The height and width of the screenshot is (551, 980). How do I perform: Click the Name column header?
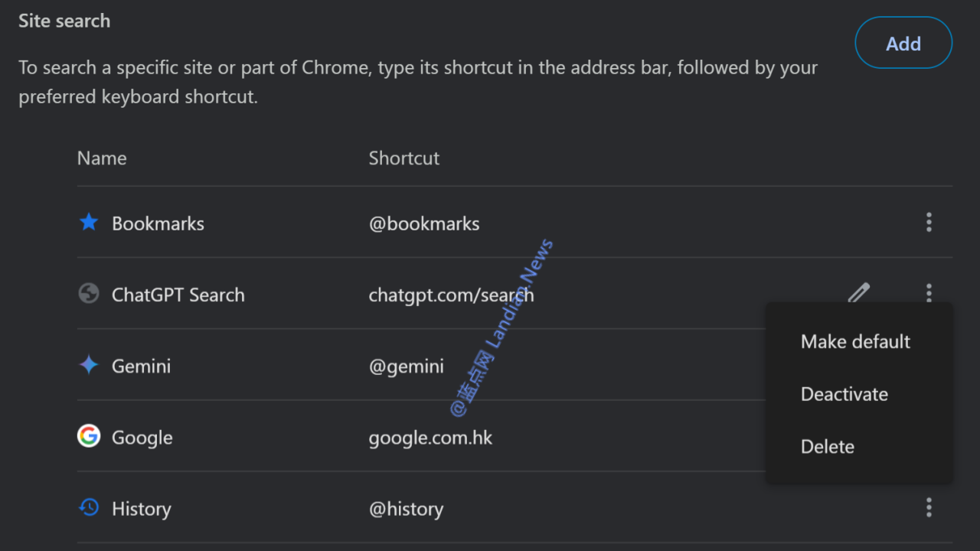[x=102, y=158]
